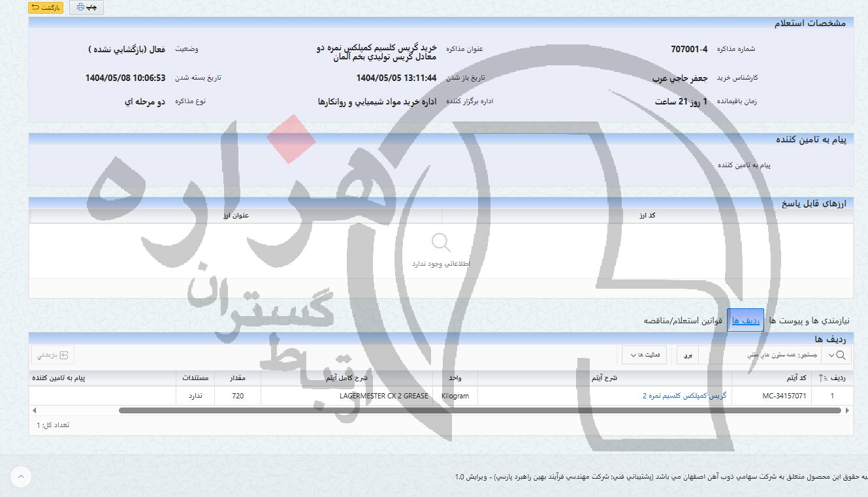The image size is (868, 497).
Task: Click the back arrow icon on بازگشت
Action: tap(35, 7)
